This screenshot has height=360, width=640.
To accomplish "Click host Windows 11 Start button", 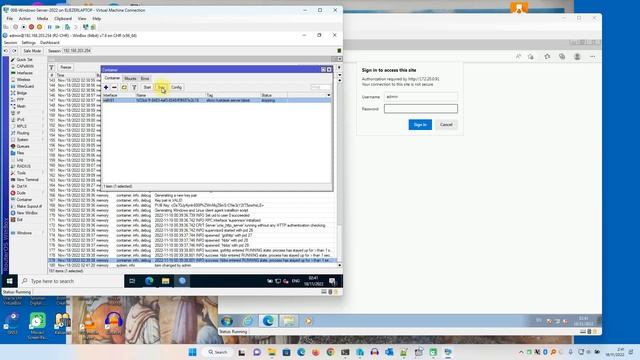I will tap(193, 352).
